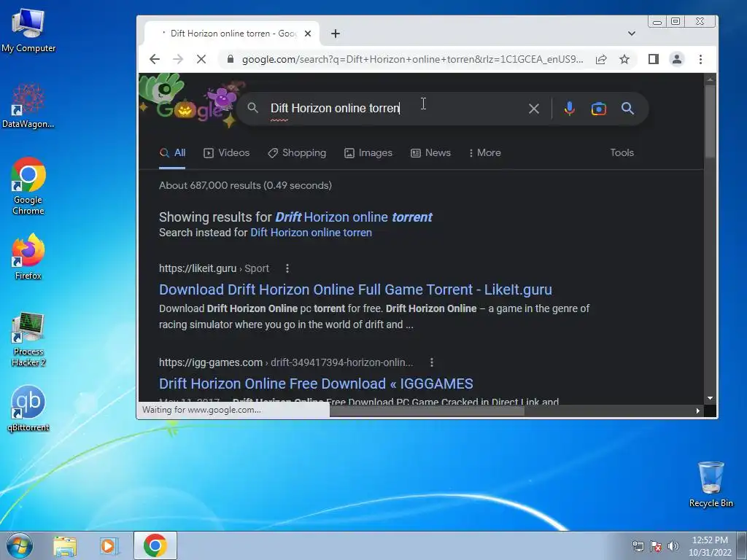This screenshot has width=747, height=560.
Task: Open the clock showing 12:52 PM
Action: pos(710,546)
